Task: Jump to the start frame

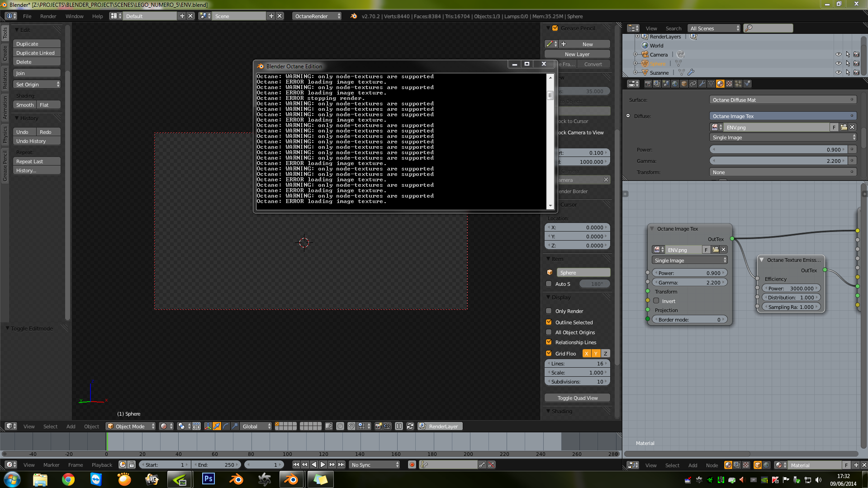Action: coord(296,464)
